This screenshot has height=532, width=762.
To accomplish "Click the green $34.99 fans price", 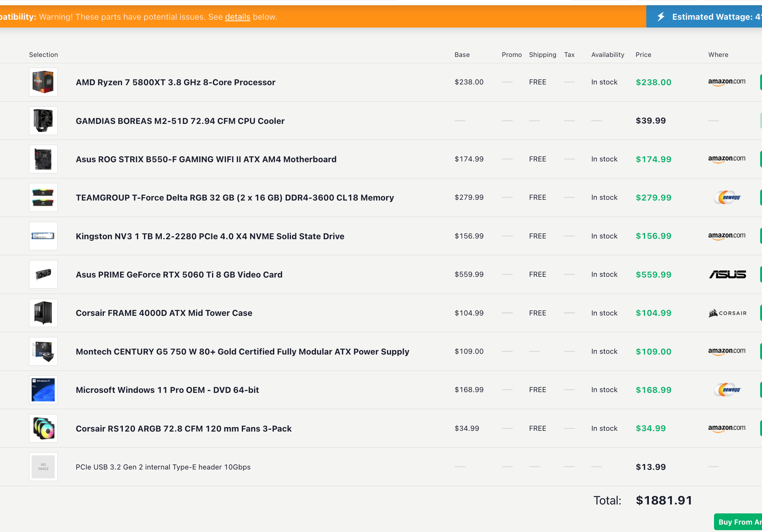I will [651, 428].
